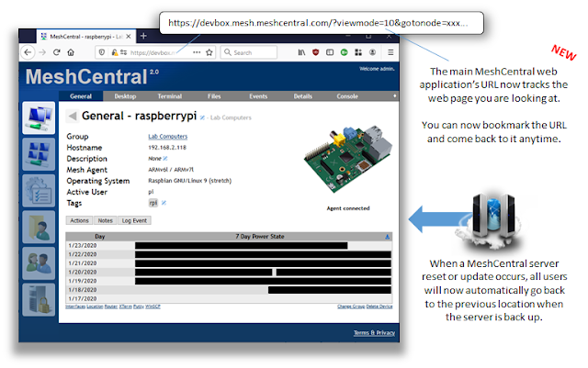Close the MeshCentral browser tab
This screenshot has width=588, height=368.
(129, 37)
